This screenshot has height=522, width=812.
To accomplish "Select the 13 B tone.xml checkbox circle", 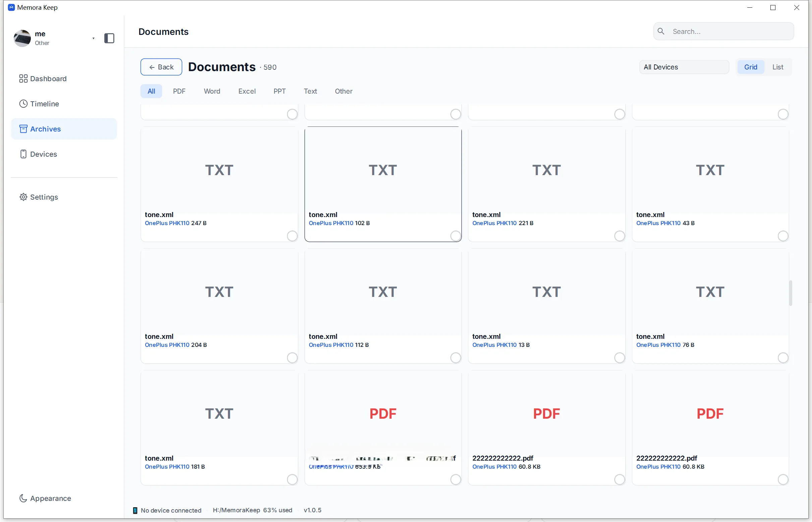I will 620,357.
